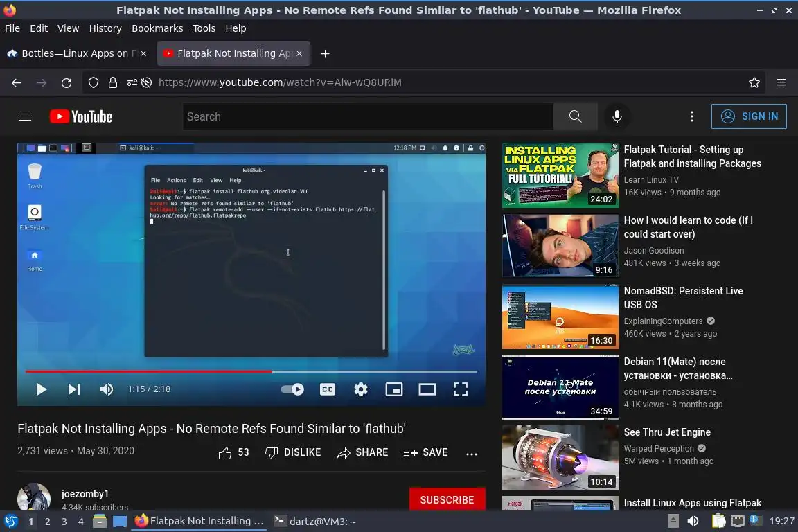The image size is (798, 532).
Task: Toggle the autoplay switch
Action: 292,389
